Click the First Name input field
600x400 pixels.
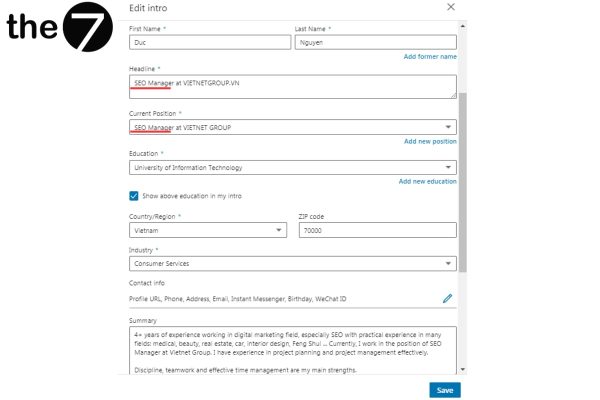click(x=208, y=43)
